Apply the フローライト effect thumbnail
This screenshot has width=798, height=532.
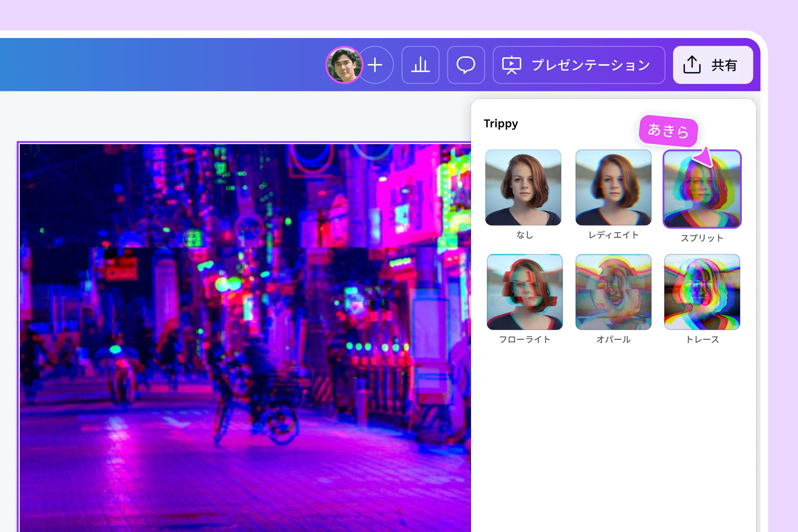point(524,292)
